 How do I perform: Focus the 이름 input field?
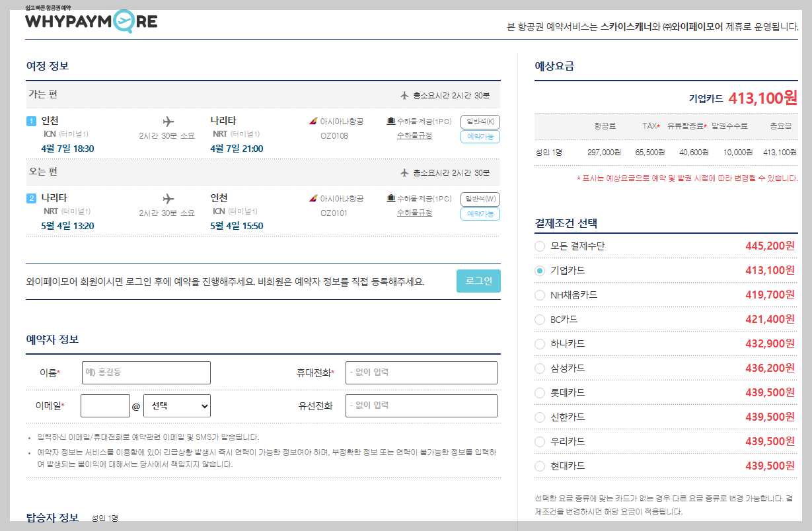[x=146, y=372]
